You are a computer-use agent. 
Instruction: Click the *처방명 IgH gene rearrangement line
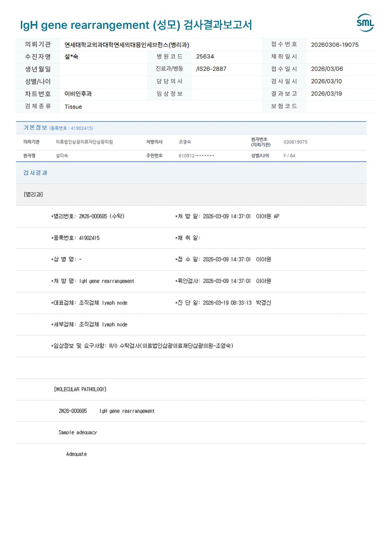point(93,281)
